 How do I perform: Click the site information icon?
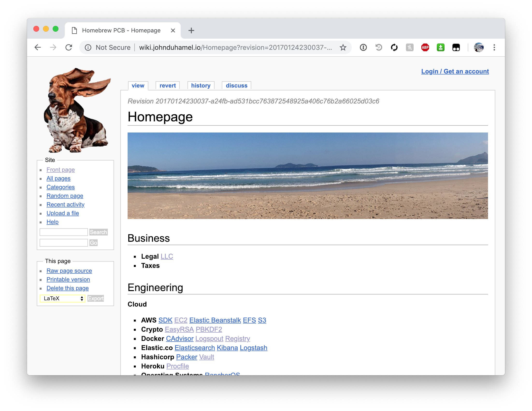coord(88,47)
